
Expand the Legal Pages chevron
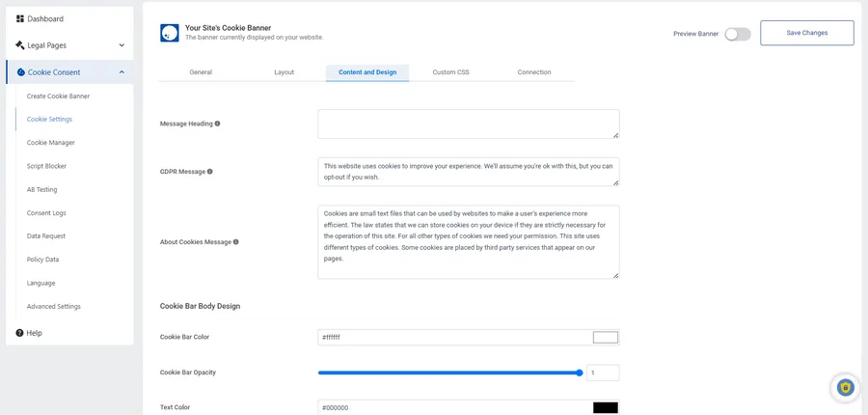[122, 45]
